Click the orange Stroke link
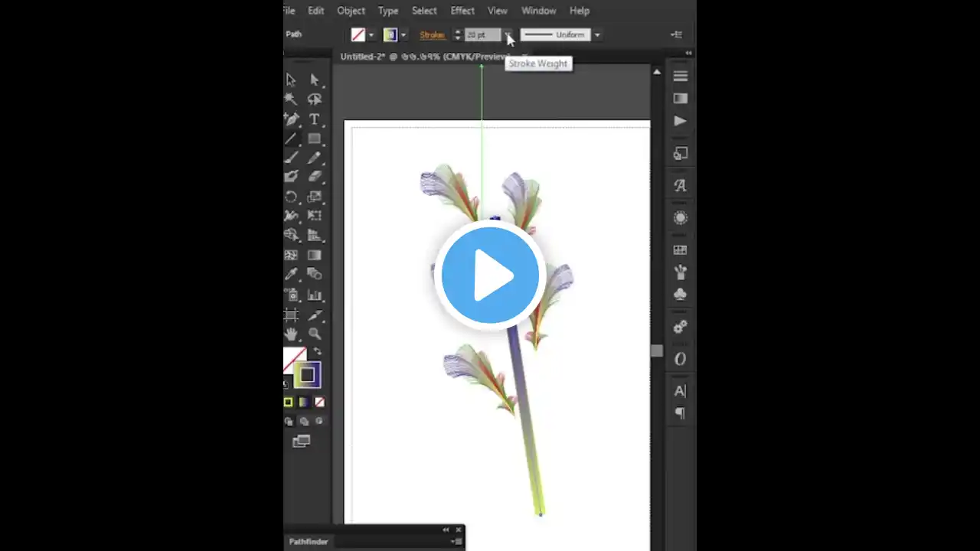 point(433,34)
